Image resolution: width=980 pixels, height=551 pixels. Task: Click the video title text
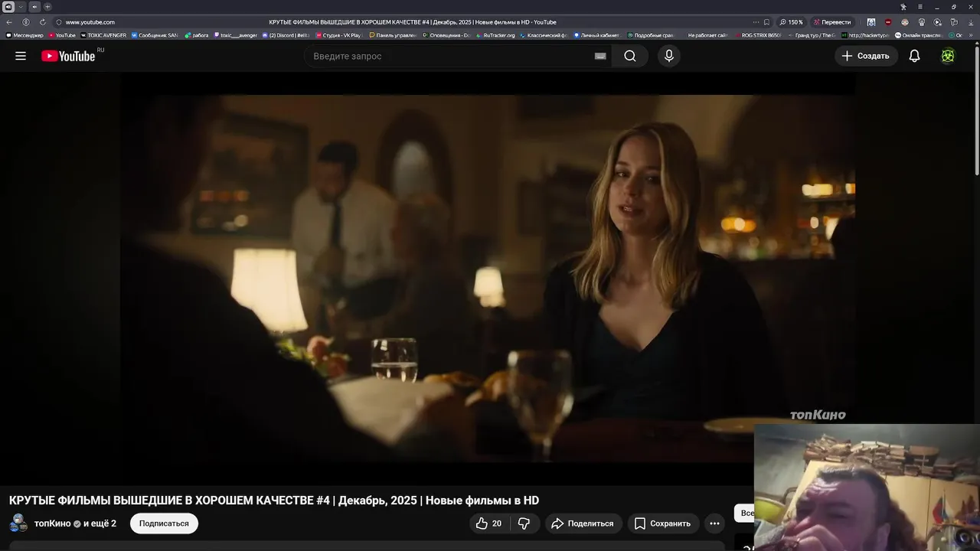274,500
